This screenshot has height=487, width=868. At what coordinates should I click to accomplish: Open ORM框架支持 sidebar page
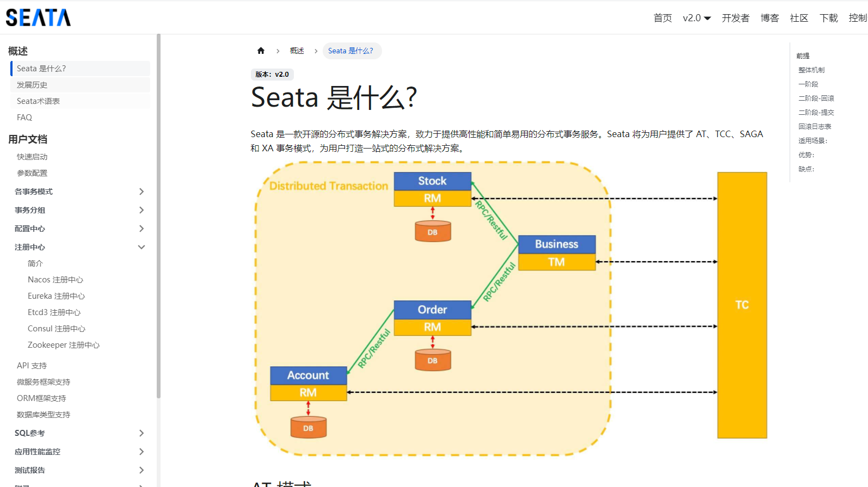point(41,398)
